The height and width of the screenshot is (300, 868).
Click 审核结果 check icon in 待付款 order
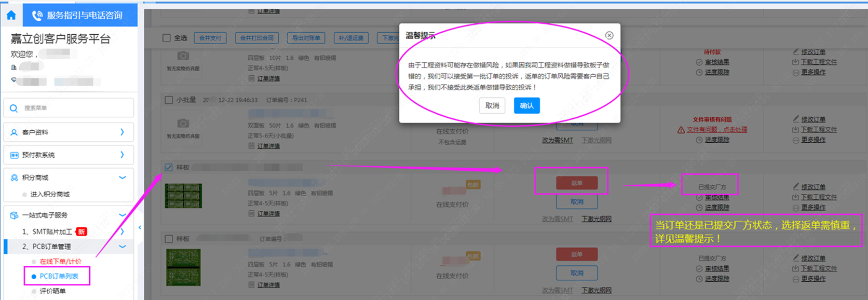[x=699, y=62]
